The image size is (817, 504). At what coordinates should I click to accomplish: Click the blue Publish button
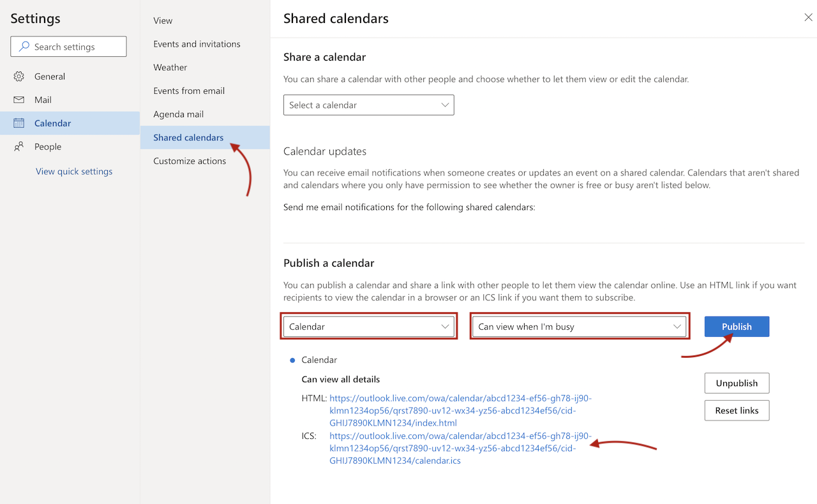point(737,327)
